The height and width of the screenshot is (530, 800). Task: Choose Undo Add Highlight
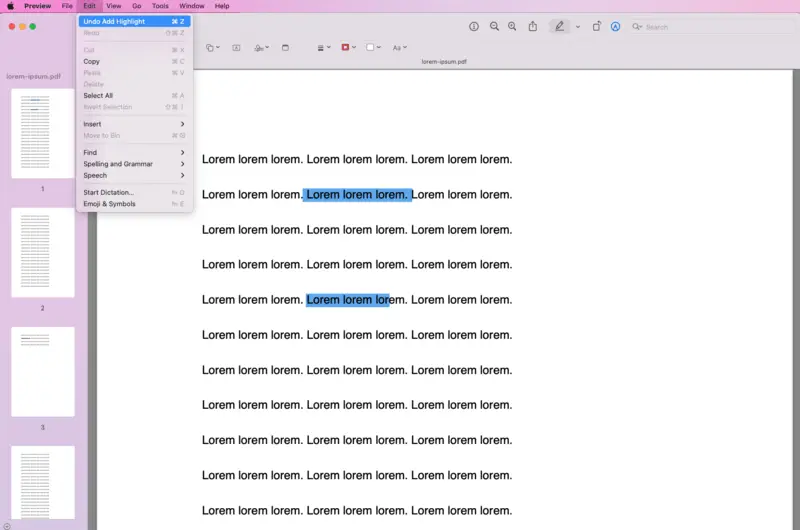click(x=134, y=21)
